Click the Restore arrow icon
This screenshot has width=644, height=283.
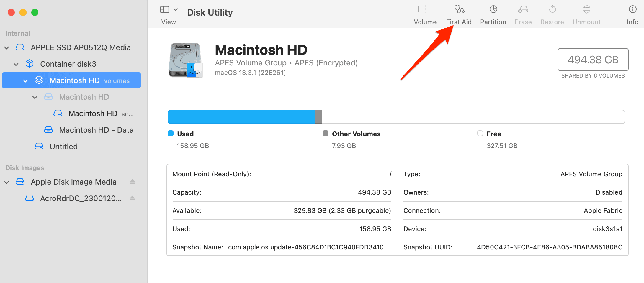552,10
